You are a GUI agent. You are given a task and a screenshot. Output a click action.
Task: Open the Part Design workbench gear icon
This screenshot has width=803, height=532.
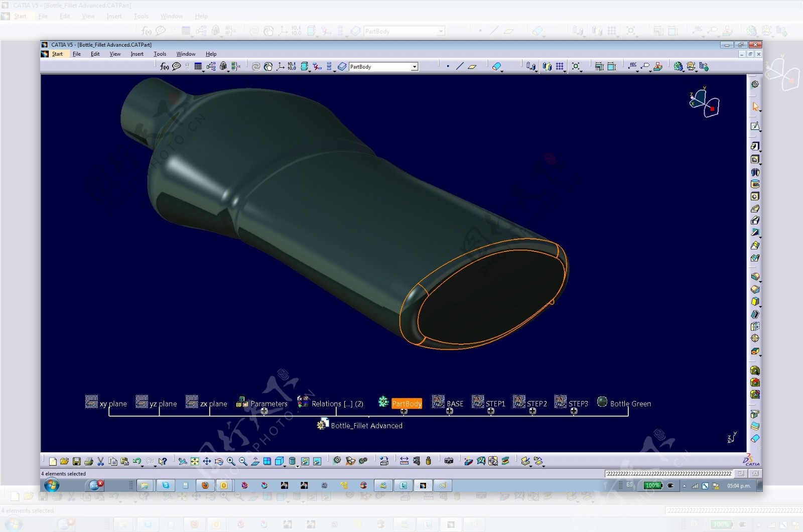(x=755, y=84)
